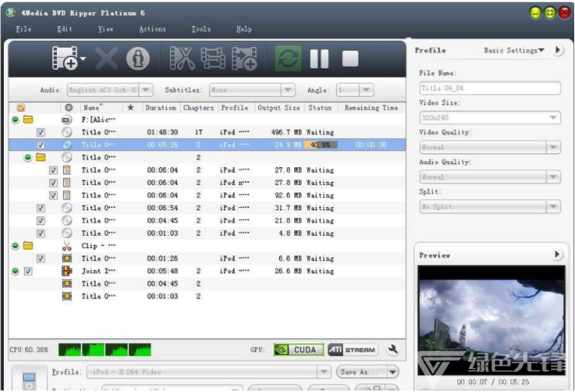
Task: Toggle the Joint Item row checkbox
Action: (x=28, y=271)
